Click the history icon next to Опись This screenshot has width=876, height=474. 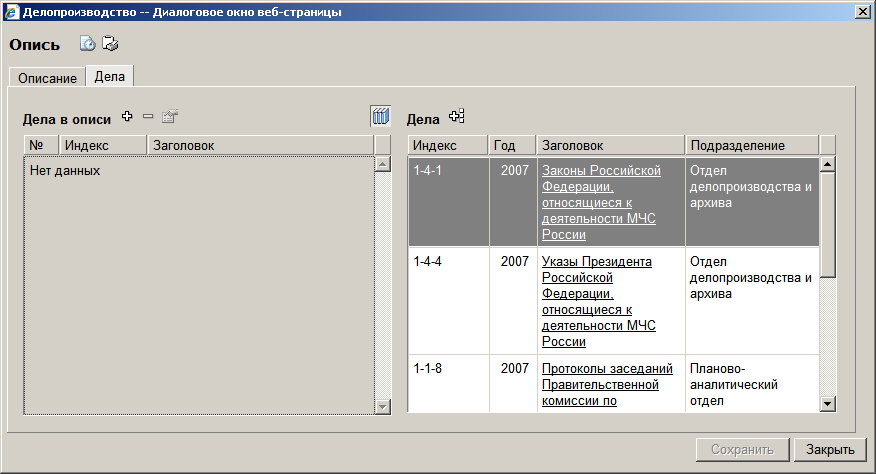(88, 44)
